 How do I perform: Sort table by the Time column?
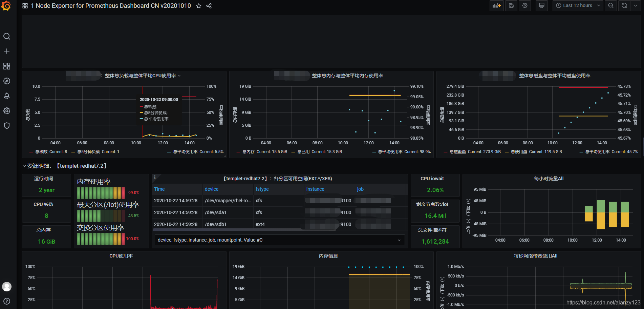click(159, 189)
